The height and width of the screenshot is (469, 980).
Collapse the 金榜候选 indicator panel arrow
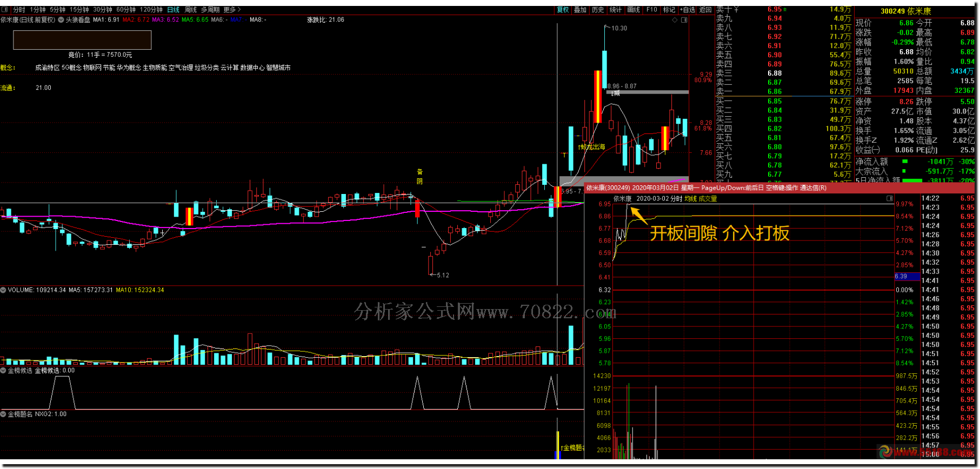tap(3, 371)
